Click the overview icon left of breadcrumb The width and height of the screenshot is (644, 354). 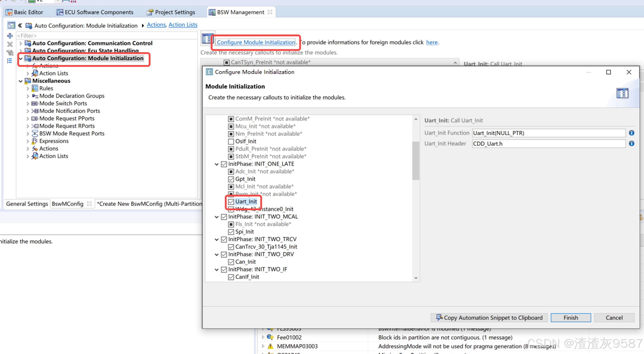coord(11,25)
